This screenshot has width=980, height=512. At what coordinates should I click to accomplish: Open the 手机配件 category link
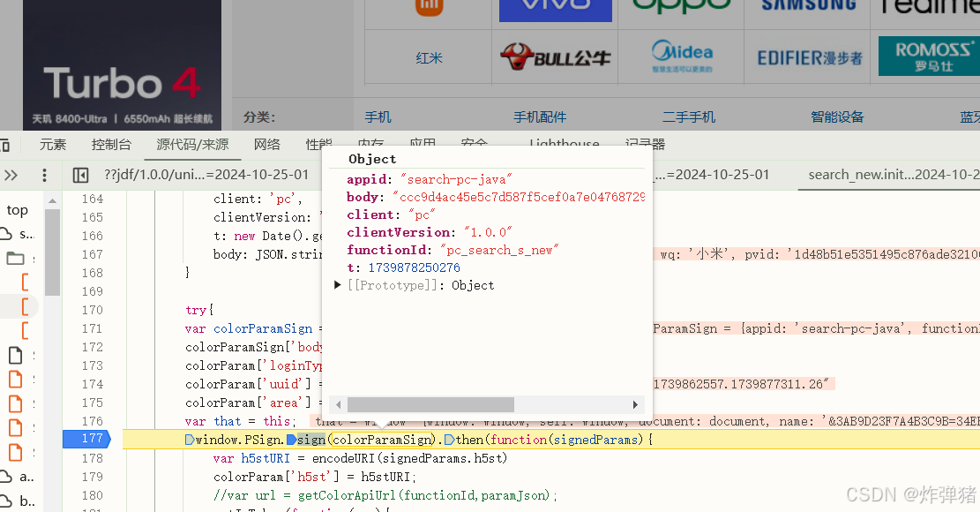(540, 117)
